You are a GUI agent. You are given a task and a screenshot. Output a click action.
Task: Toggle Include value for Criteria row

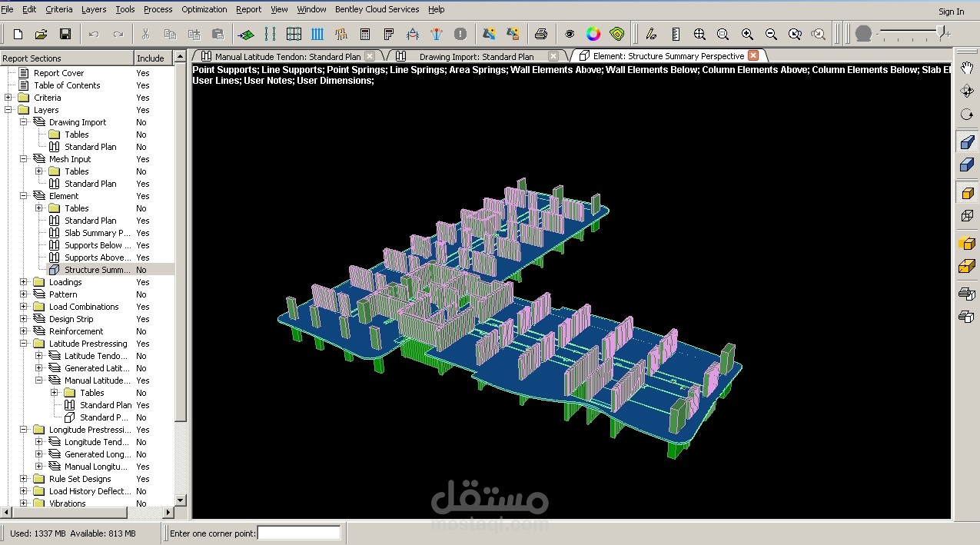pos(143,98)
